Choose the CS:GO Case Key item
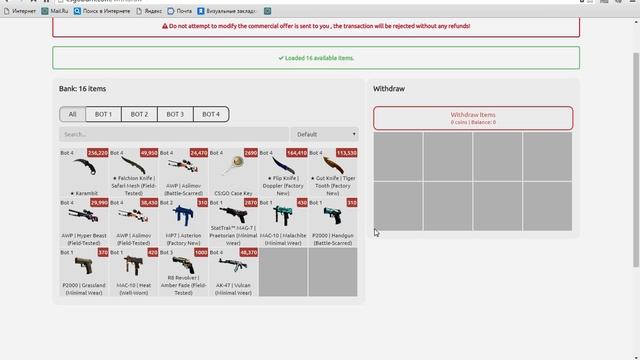This screenshot has width=640, height=360. point(233,173)
